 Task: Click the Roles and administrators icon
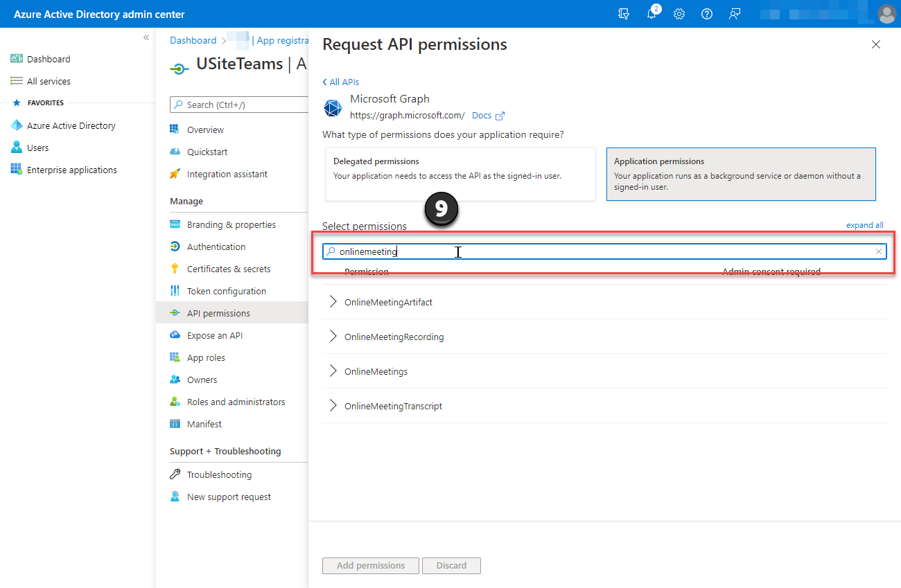coord(175,402)
